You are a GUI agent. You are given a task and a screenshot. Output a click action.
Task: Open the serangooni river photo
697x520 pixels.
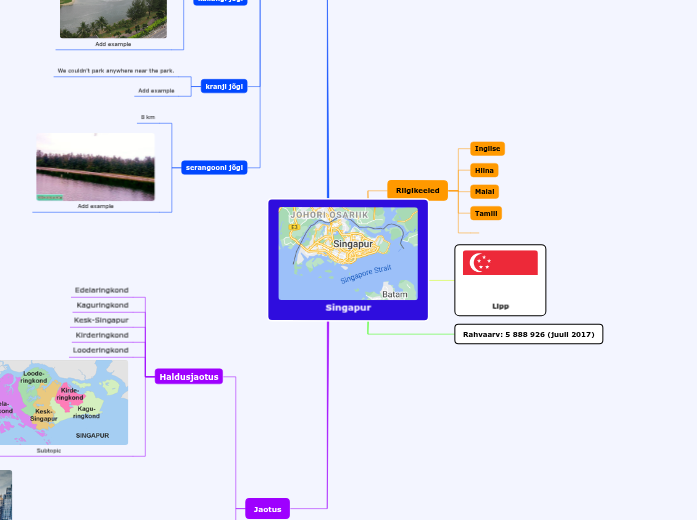[96, 167]
